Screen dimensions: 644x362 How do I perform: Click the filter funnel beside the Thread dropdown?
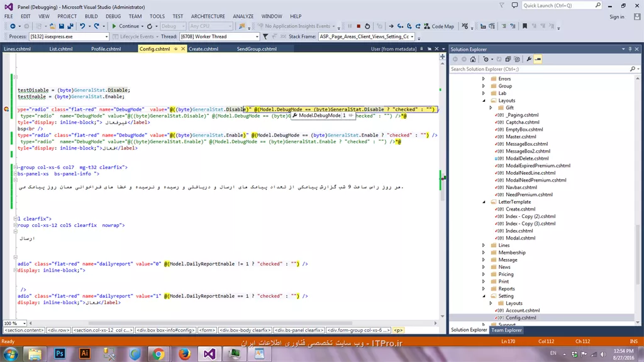(265, 36)
